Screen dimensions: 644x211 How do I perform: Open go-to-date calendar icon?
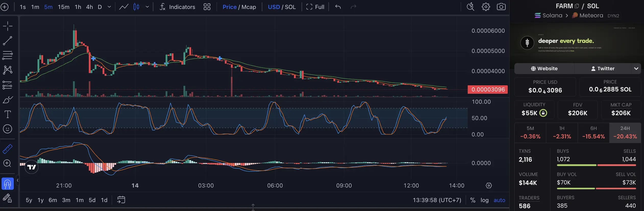pos(121,200)
